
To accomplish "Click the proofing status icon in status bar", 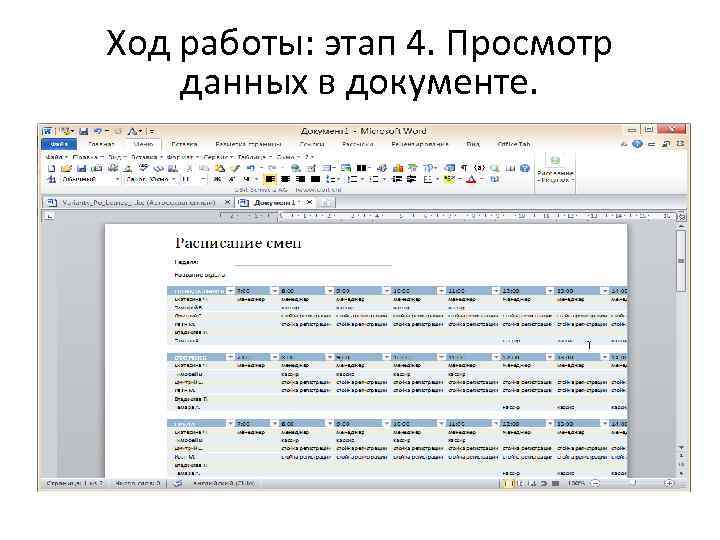I will pyautogui.click(x=178, y=484).
